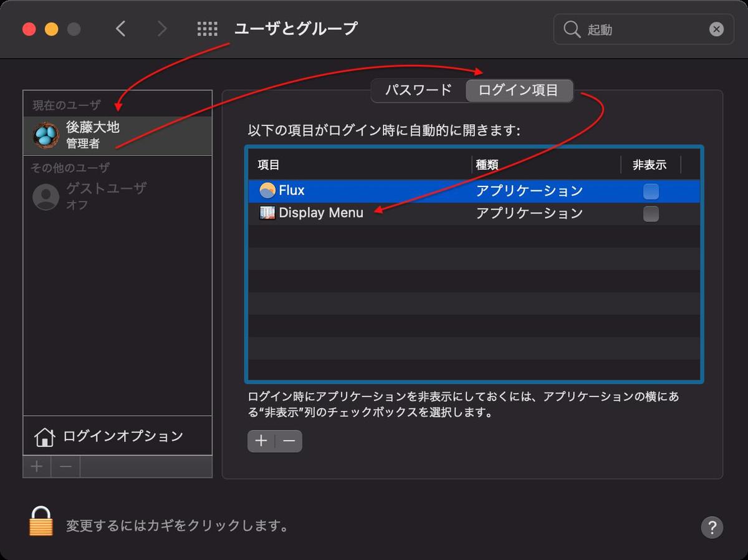Click the 種類 column header
The image size is (748, 560).
(x=547, y=165)
